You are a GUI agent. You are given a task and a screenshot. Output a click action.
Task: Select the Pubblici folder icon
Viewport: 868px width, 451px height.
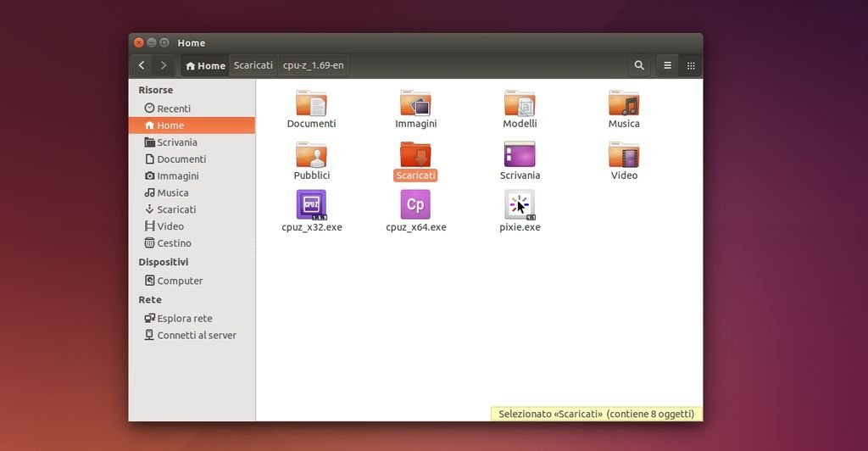coord(311,155)
